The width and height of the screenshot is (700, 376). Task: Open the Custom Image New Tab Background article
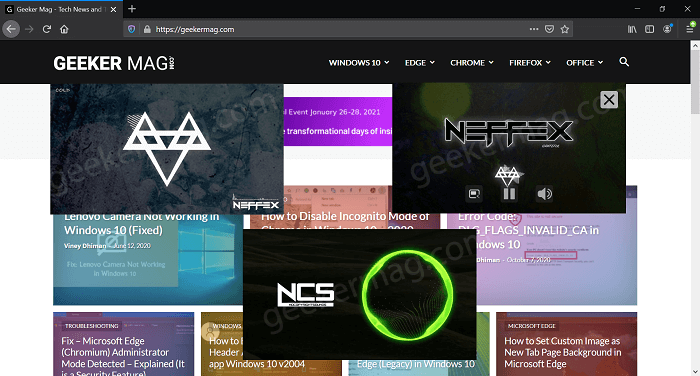[562, 352]
